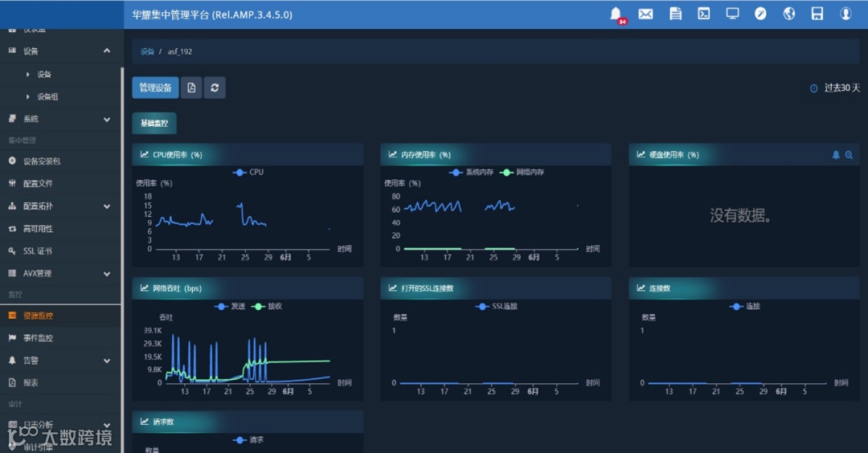
Task: Open the 设备组 sub-item
Action: (x=47, y=96)
